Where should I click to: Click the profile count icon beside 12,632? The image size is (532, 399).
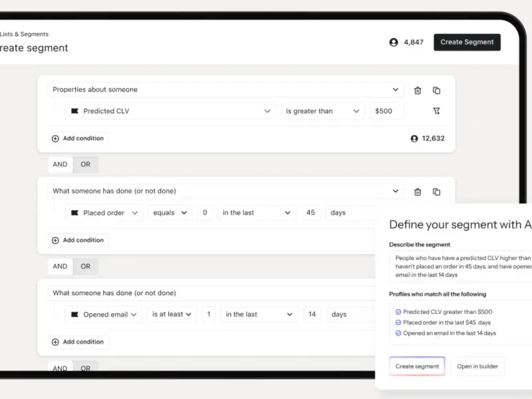click(414, 138)
